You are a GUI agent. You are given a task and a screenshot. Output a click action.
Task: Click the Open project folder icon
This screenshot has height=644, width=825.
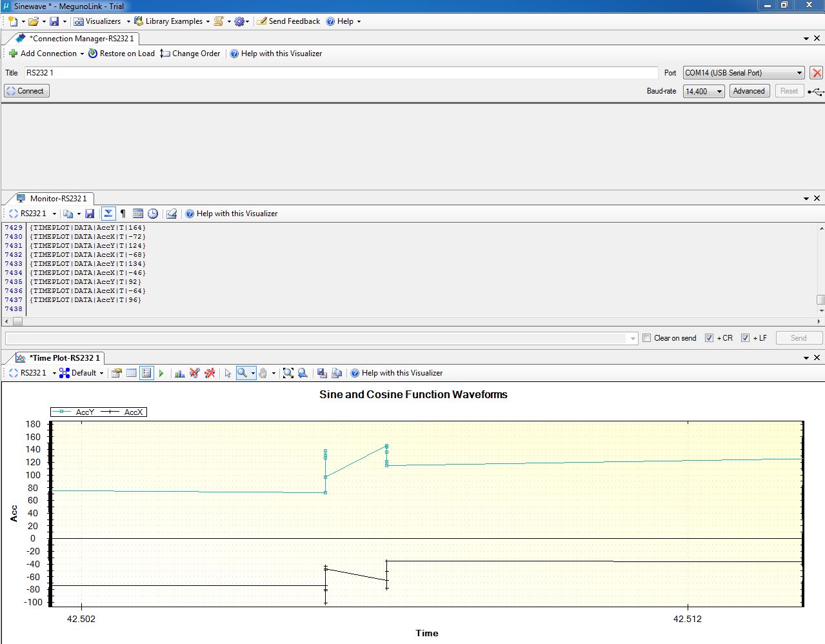(34, 21)
